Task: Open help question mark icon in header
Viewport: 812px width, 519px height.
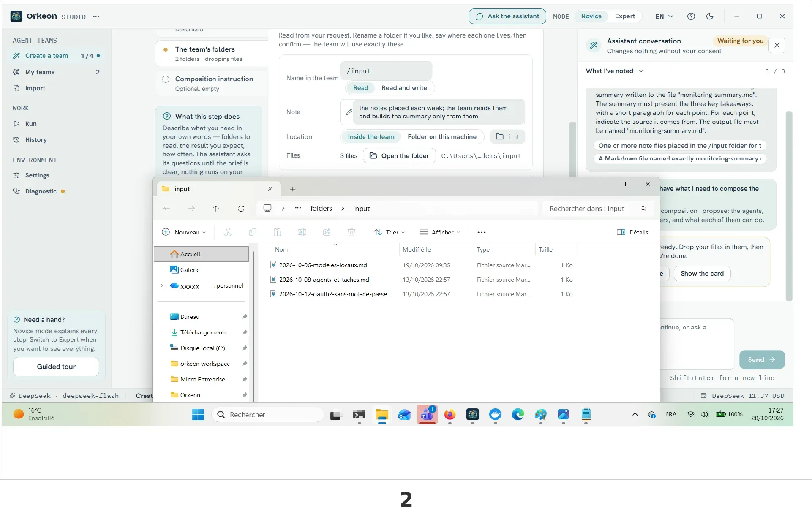Action: [691, 16]
